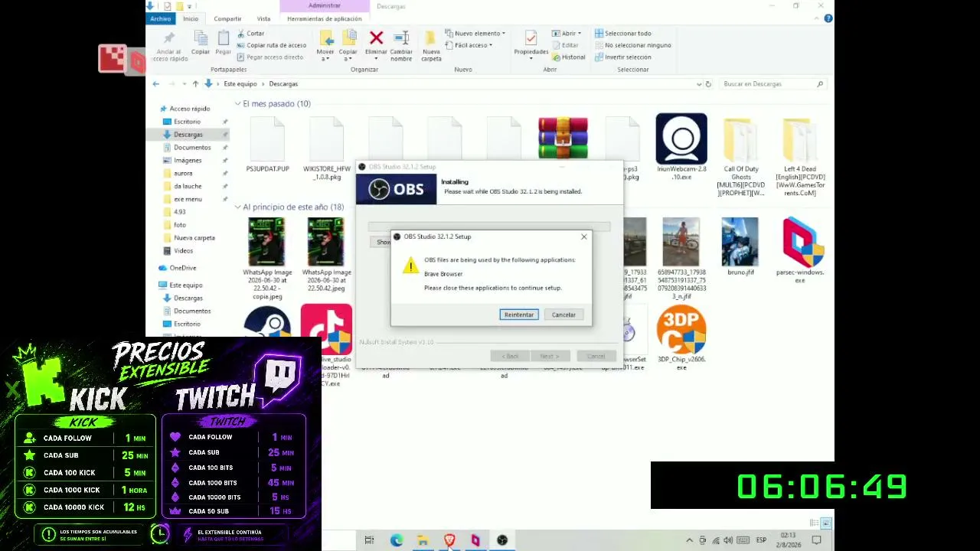Open the Abrir dropdown in the ribbon
The height and width of the screenshot is (551, 980).
point(567,34)
